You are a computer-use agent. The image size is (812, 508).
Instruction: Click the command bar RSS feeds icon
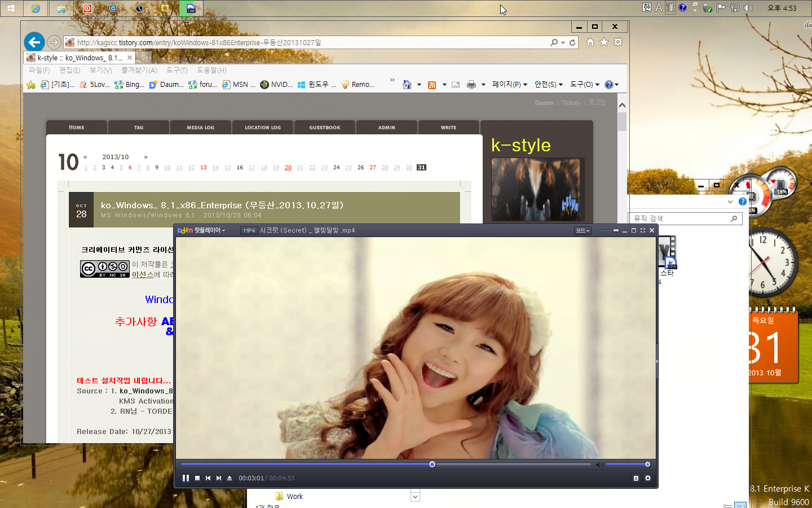432,85
